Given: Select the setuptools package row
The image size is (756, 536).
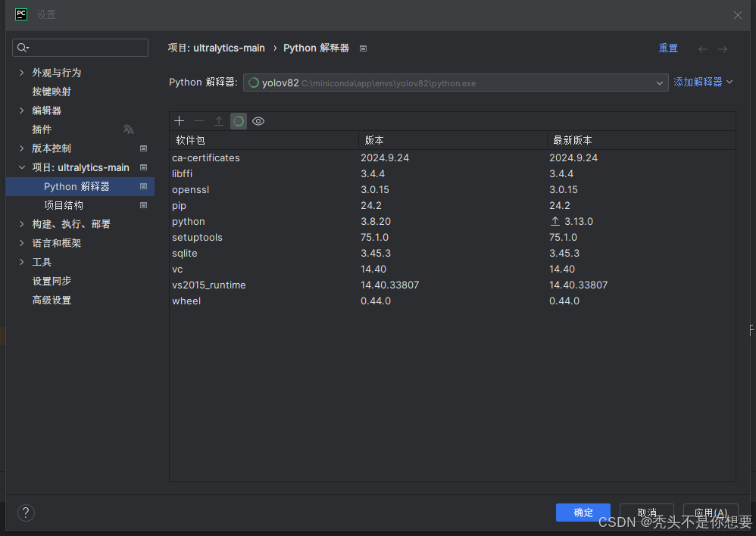Looking at the screenshot, I should pos(452,237).
